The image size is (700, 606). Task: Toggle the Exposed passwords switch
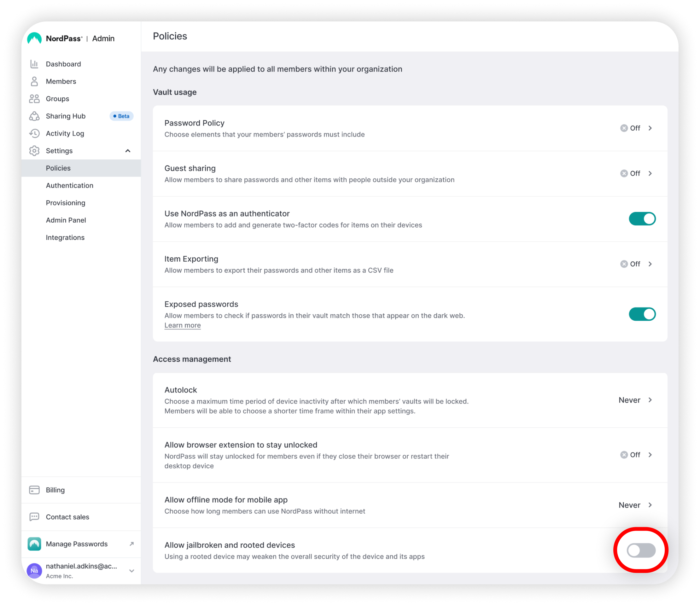tap(642, 314)
